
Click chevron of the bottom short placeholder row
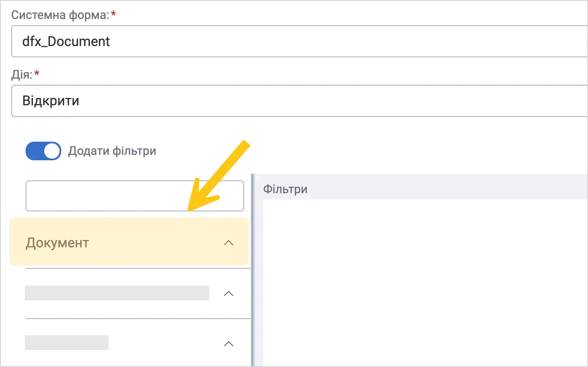(x=229, y=344)
